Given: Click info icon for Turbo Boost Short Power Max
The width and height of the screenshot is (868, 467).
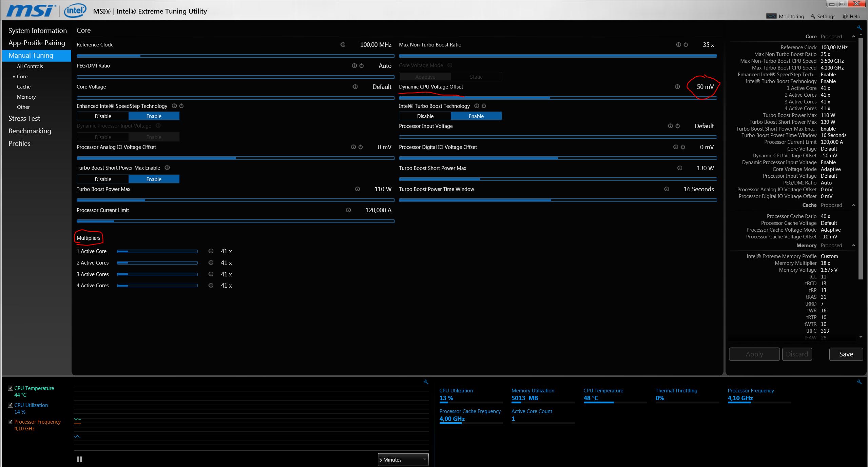Looking at the screenshot, I should pyautogui.click(x=680, y=168).
